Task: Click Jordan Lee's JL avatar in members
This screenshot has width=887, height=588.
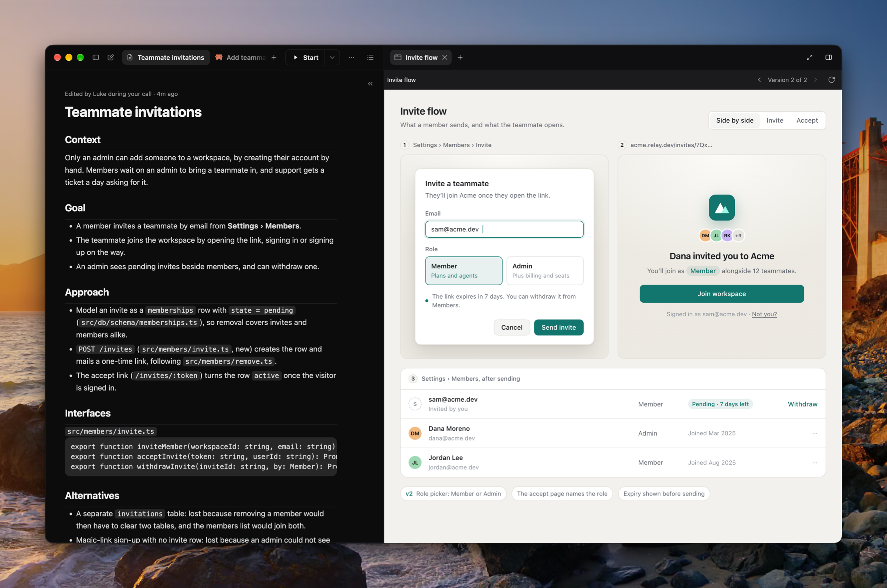Action: point(415,463)
